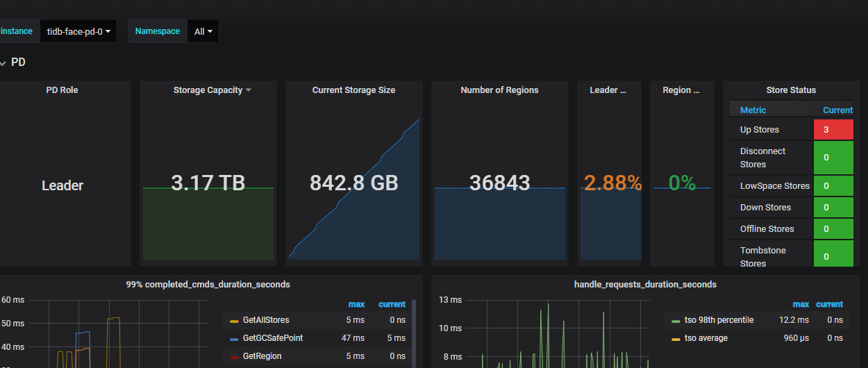Sort the handle_requests legend by max column
This screenshot has height=368, width=868.
[800, 304]
